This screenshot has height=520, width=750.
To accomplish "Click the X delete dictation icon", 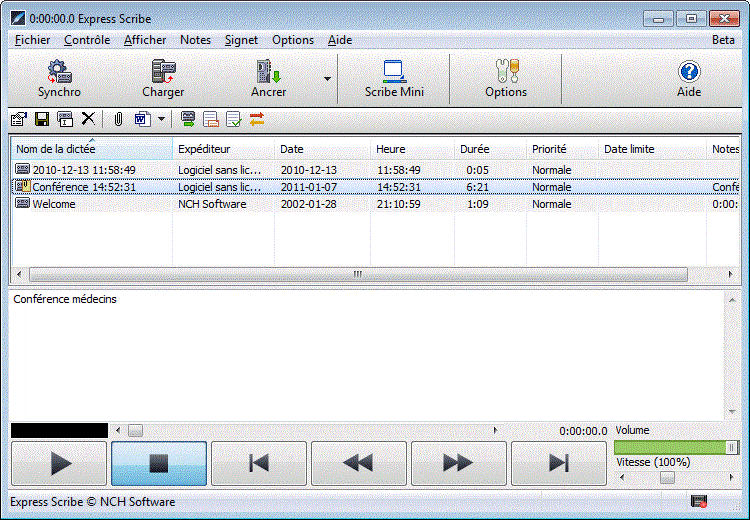I will [x=88, y=119].
